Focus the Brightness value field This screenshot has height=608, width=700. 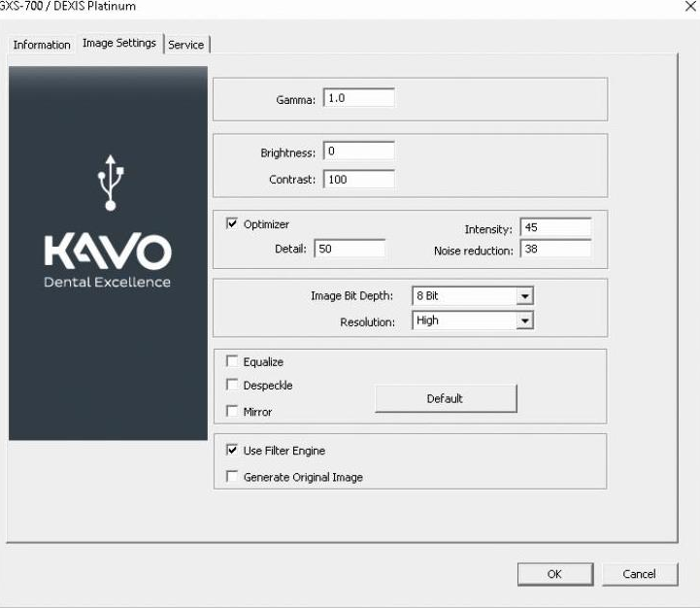pyautogui.click(x=358, y=152)
